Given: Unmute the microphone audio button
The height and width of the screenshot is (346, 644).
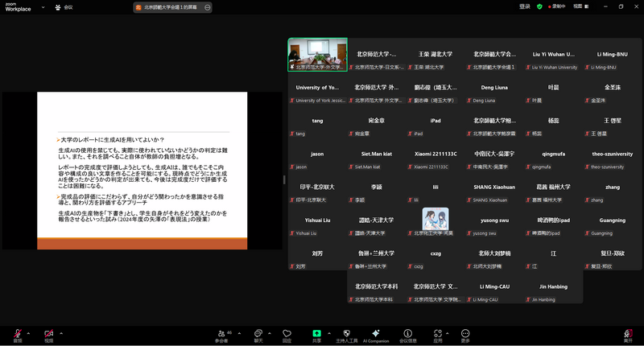Looking at the screenshot, I should coord(16,333).
